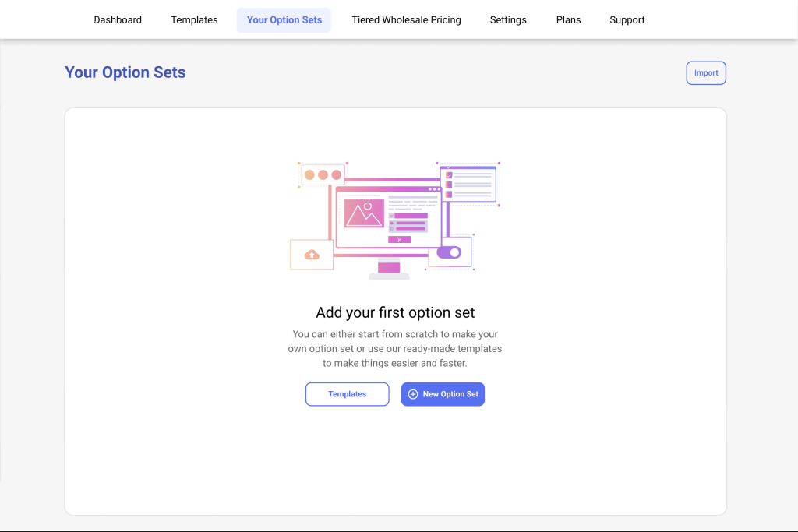This screenshot has height=532, width=798.
Task: Open the Dashboard tab
Action: pyautogui.click(x=118, y=19)
